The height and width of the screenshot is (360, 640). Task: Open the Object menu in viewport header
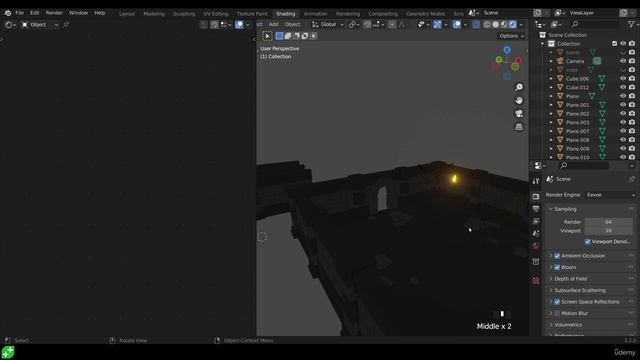coord(292,24)
